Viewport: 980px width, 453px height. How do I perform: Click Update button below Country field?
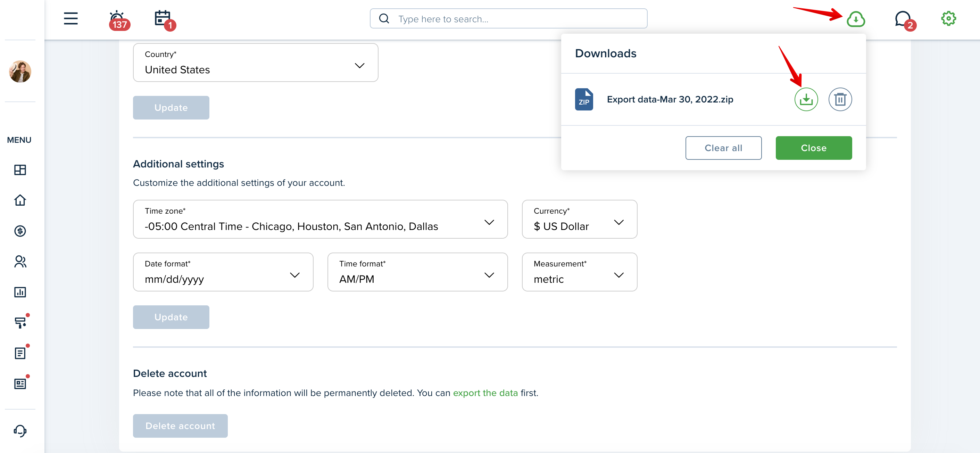(x=171, y=108)
